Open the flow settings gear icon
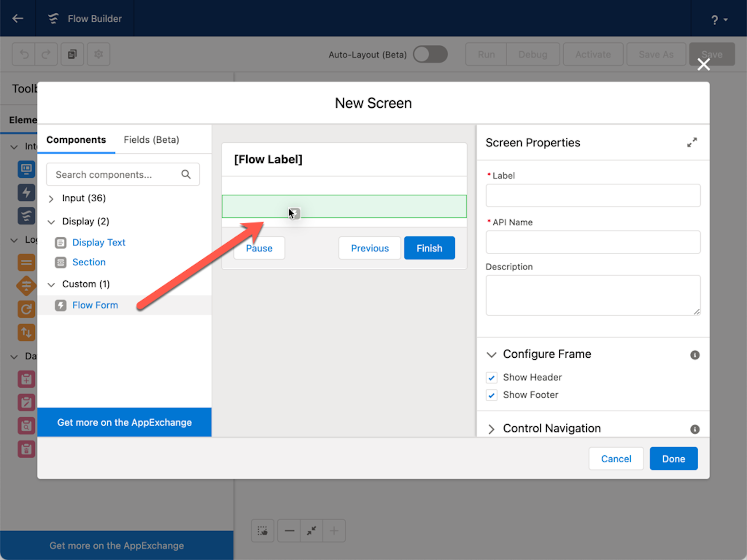The image size is (747, 560). point(98,54)
